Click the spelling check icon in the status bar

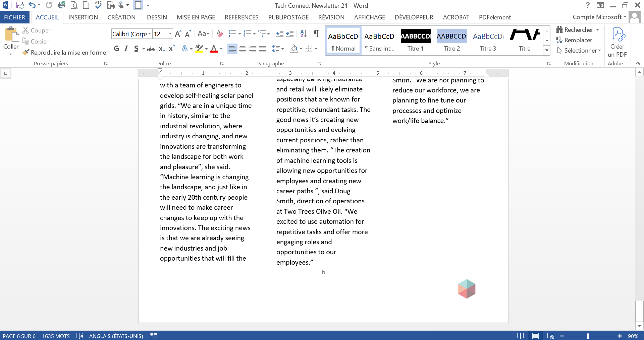click(x=79, y=336)
